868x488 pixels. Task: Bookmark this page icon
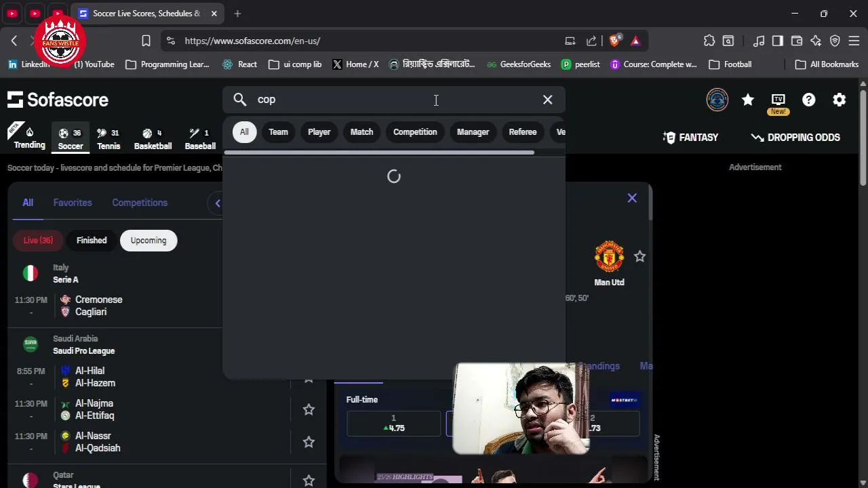pos(146,41)
